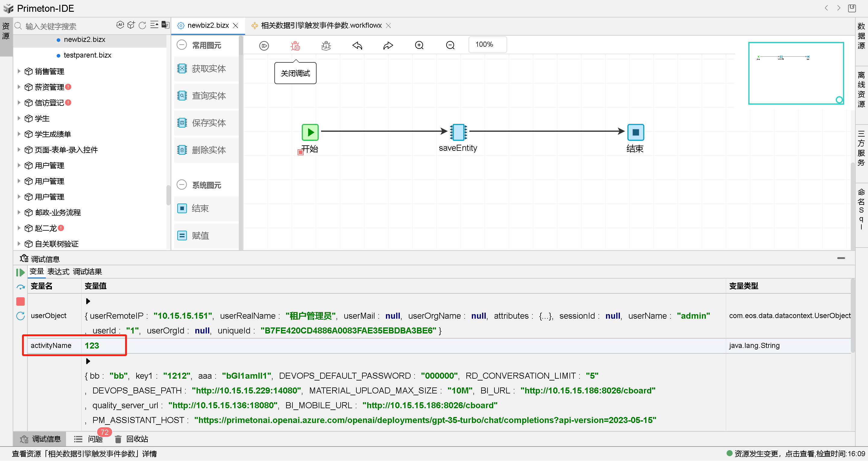Switch to the 表达式 debug tab
868x461 pixels.
coord(58,271)
